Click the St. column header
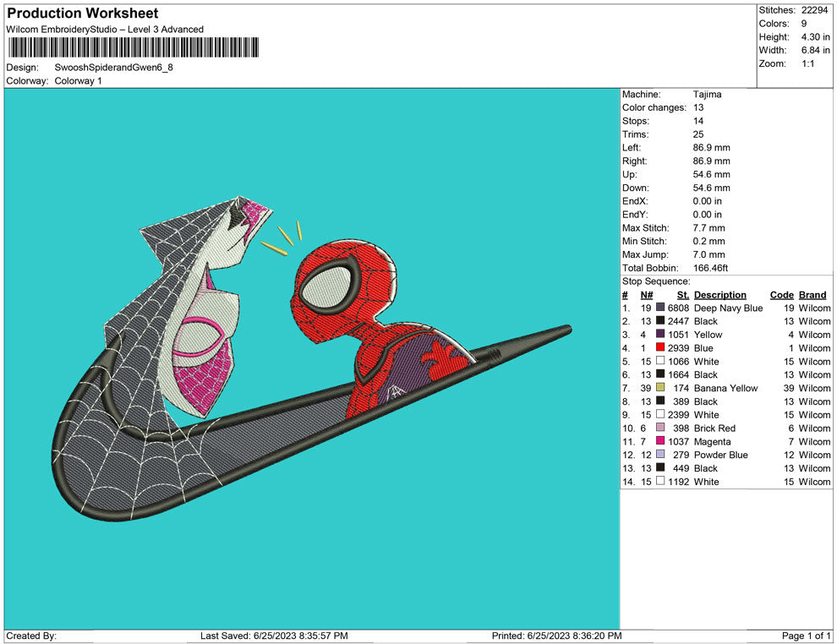837x644 pixels. 683,295
